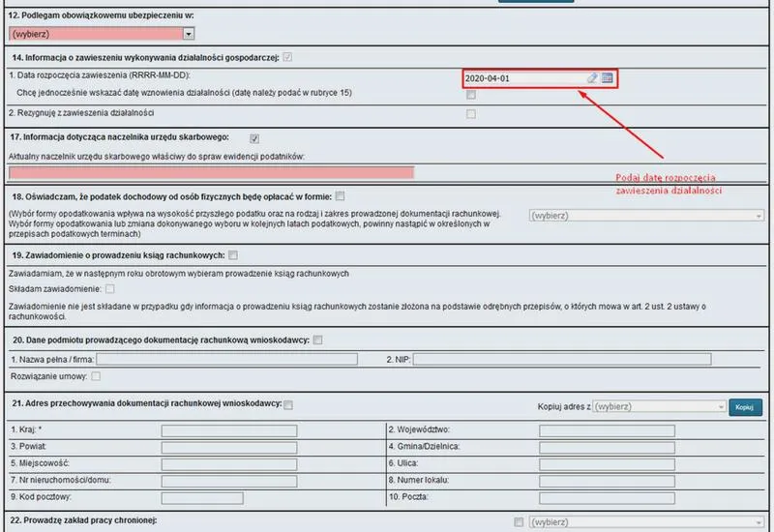Toggle section 17 tax office head checkbox
This screenshot has height=532, width=774.
pyautogui.click(x=254, y=138)
